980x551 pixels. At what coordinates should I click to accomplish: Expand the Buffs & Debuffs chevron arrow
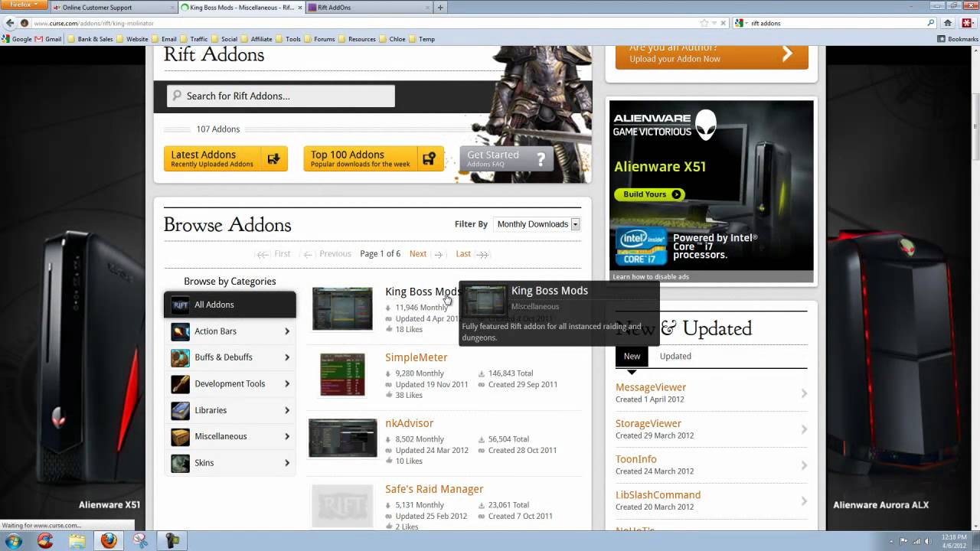[287, 357]
